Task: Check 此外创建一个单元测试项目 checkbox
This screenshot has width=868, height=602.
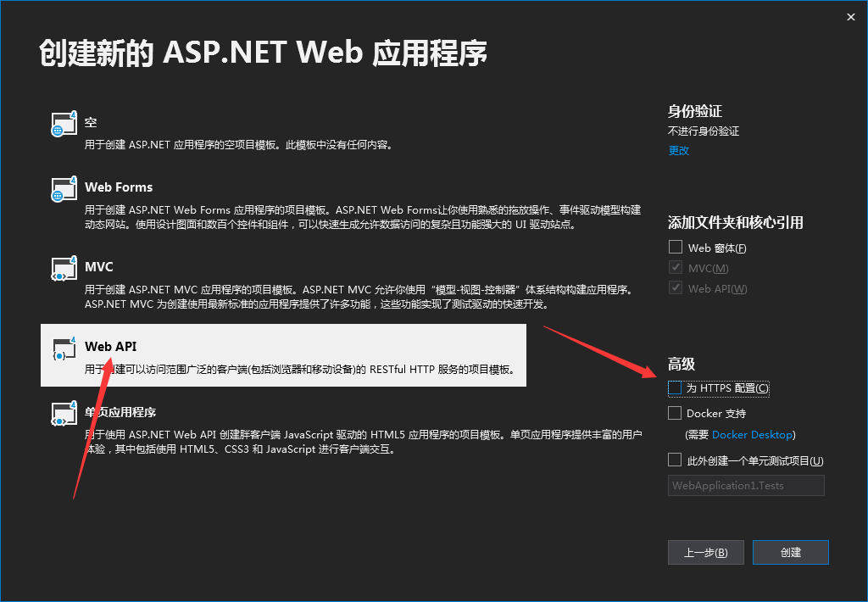Action: click(675, 460)
